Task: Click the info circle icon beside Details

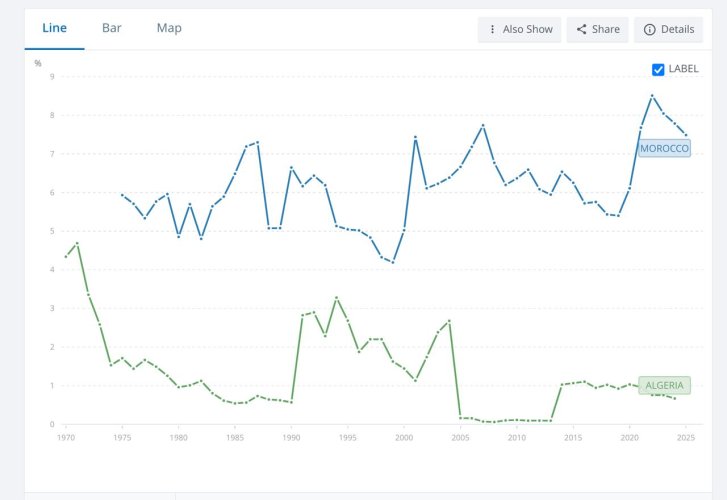Action: (650, 30)
